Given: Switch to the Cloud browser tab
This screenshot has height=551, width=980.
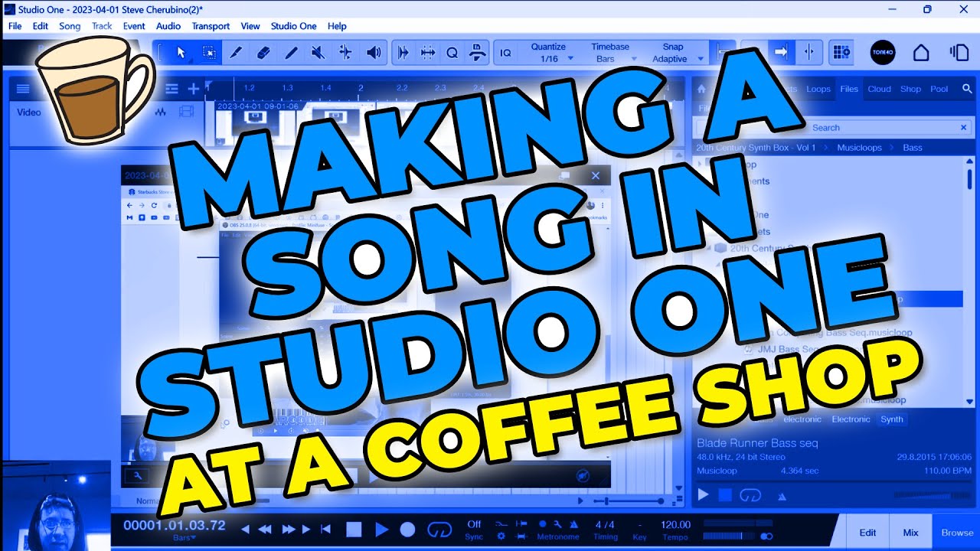Looking at the screenshot, I should tap(879, 89).
